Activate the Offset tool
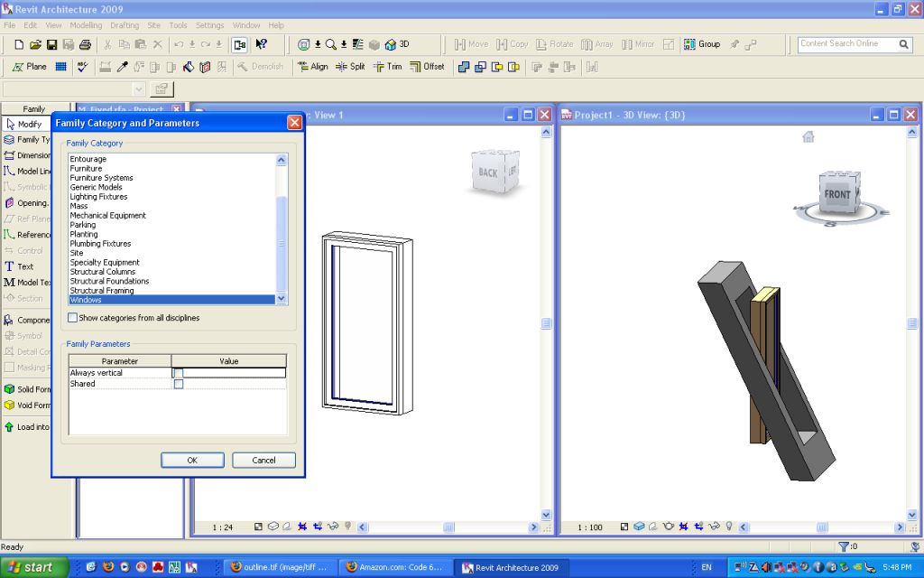 click(x=427, y=67)
